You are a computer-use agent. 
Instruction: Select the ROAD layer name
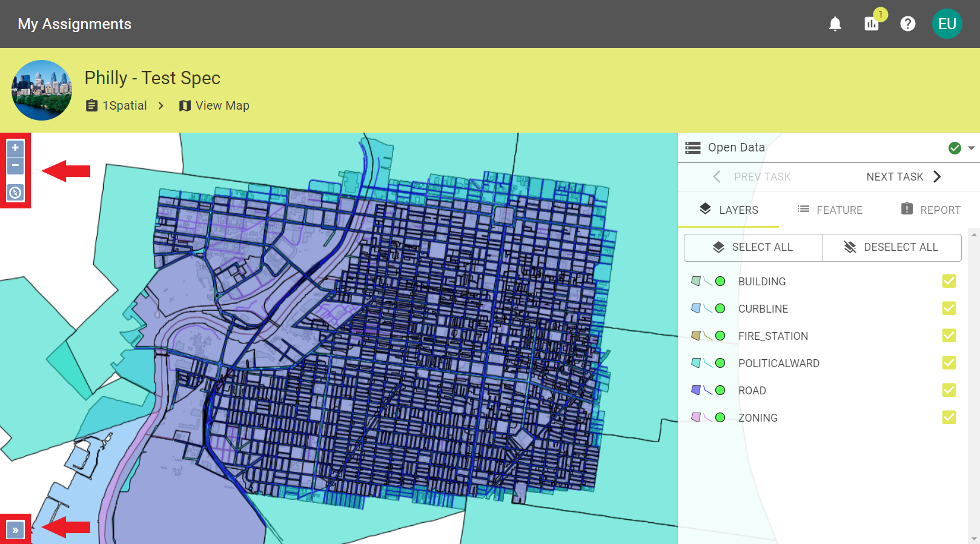point(752,391)
